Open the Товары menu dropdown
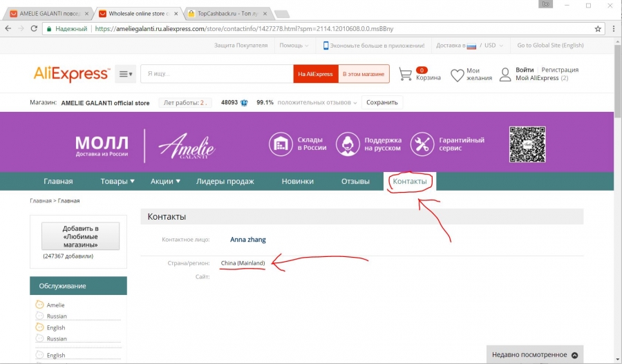Image resolution: width=622 pixels, height=364 pixels. [x=117, y=181]
